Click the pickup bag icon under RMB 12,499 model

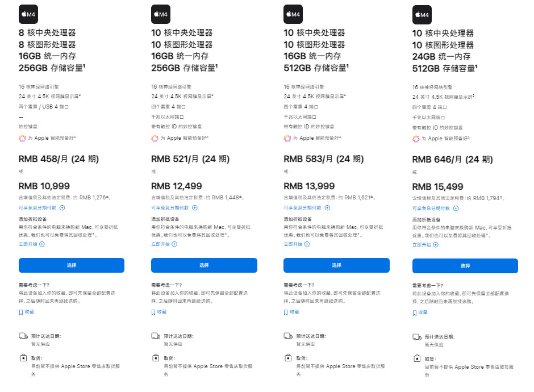coord(155,358)
